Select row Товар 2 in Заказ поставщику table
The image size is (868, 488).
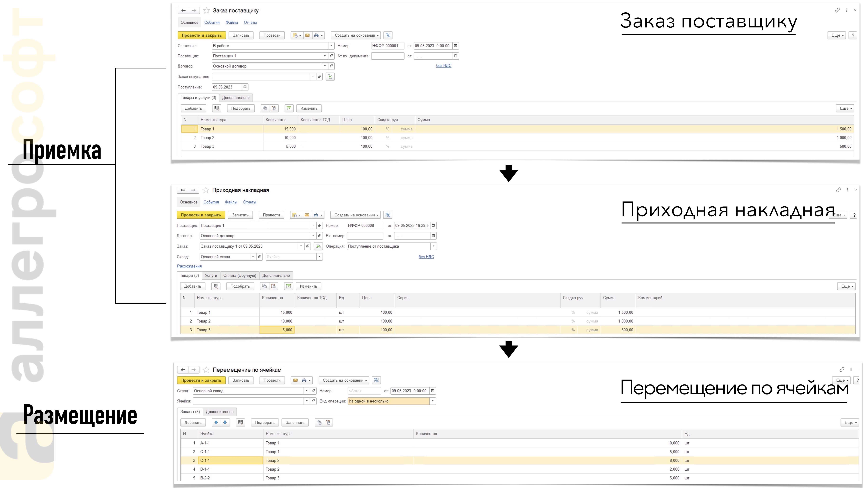point(517,138)
